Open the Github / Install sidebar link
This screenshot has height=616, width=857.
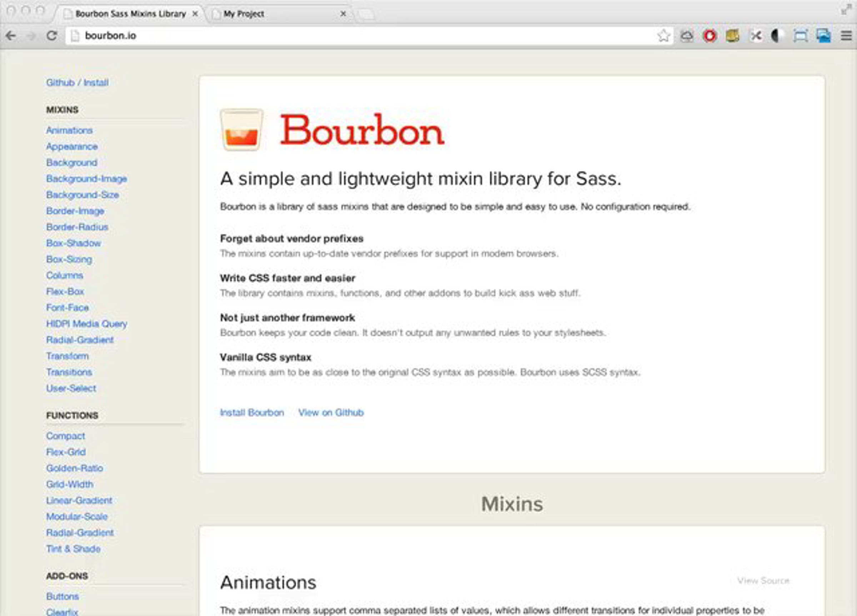(x=77, y=82)
